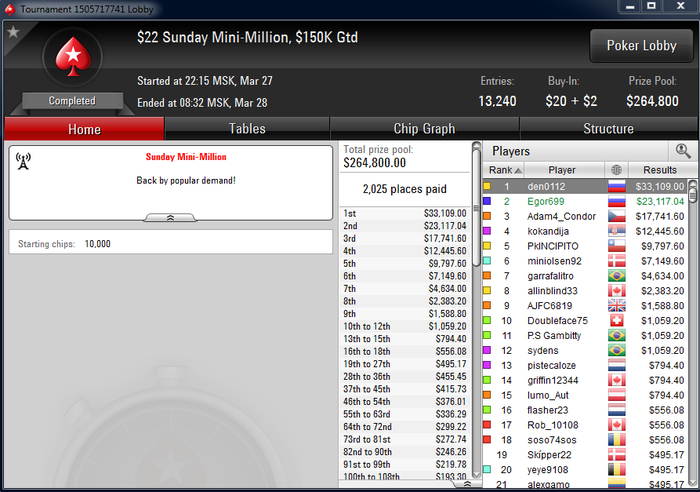
Task: Sort players by the Rank column
Action: click(504, 170)
